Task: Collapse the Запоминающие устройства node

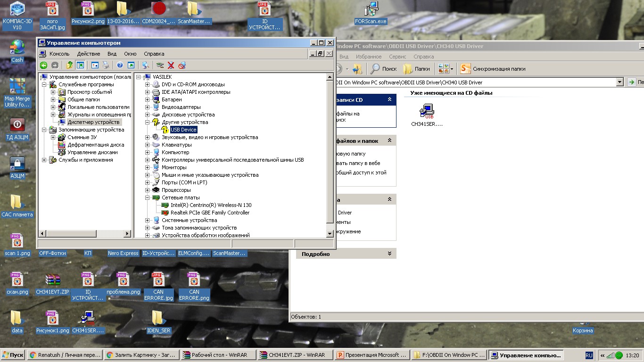Action: [44, 130]
